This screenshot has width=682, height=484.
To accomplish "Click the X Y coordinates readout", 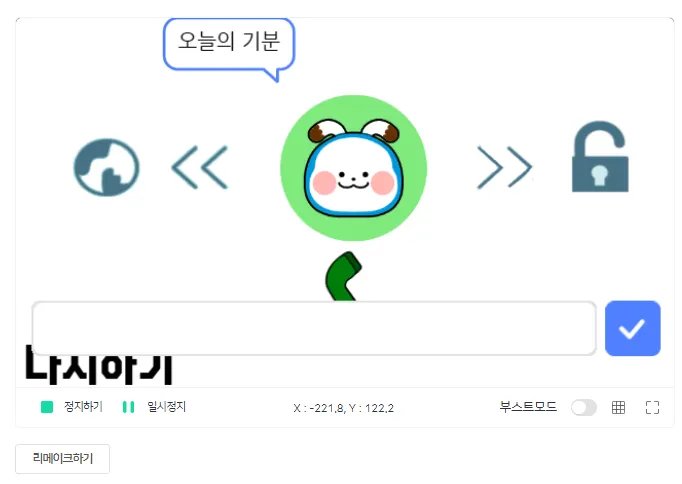I will [344, 408].
